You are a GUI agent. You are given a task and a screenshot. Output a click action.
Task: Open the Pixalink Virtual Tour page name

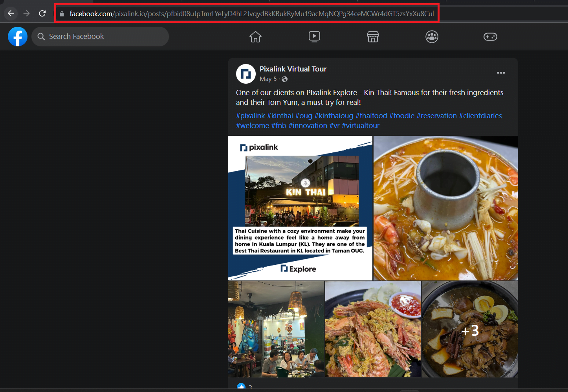tap(293, 69)
